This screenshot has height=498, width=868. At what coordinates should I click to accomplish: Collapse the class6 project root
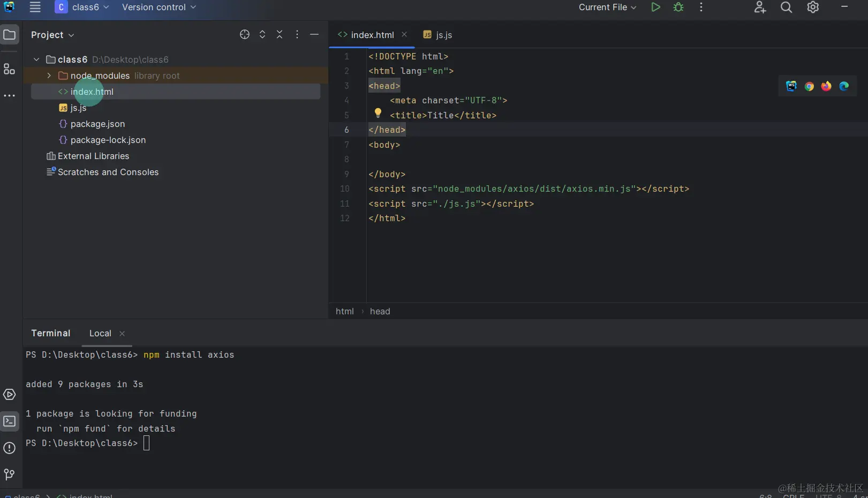click(x=36, y=59)
